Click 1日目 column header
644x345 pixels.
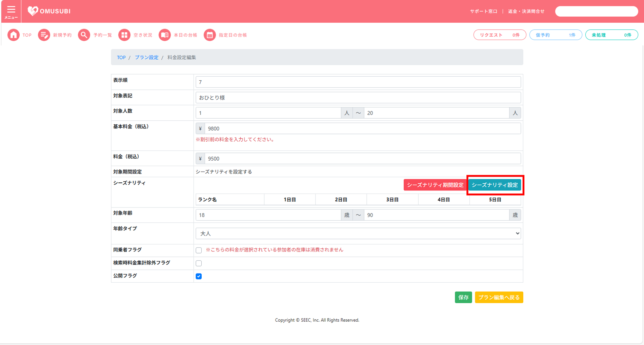click(x=290, y=200)
